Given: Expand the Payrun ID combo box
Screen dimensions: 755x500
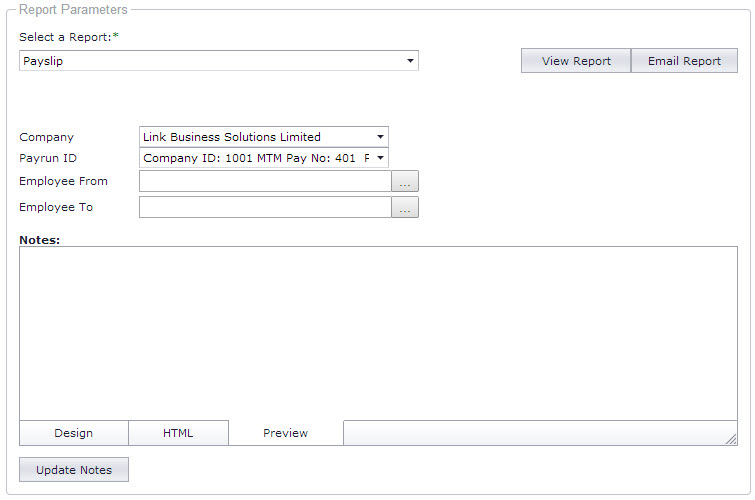Looking at the screenshot, I should [264, 158].
